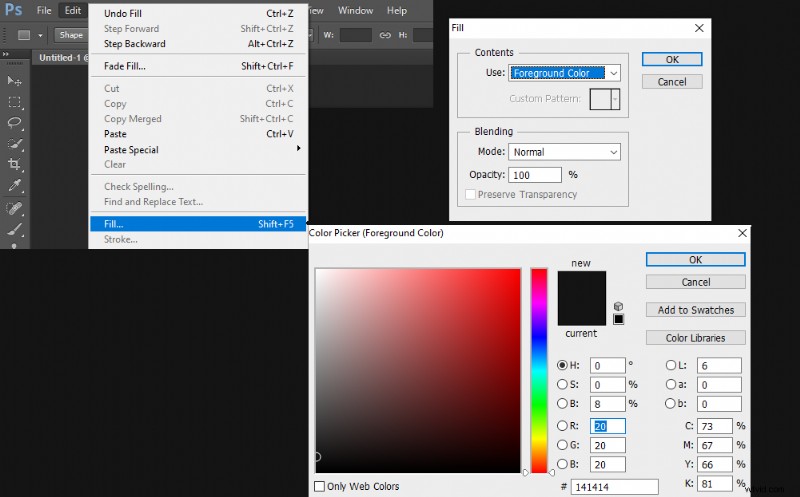
Task: Select the Quick Selection tool
Action: (14, 144)
